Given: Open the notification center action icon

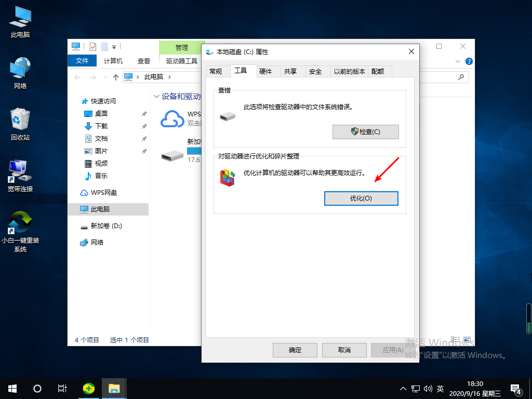Looking at the screenshot, I should (515, 389).
